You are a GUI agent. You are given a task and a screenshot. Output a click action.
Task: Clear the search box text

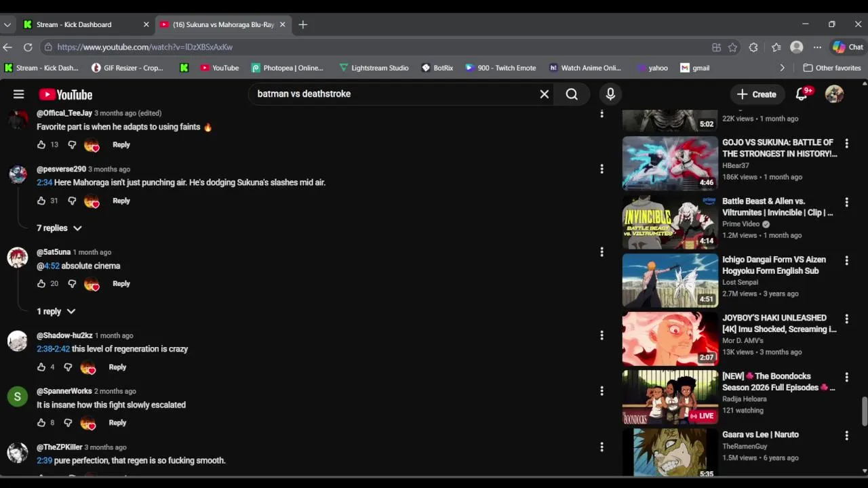click(544, 94)
